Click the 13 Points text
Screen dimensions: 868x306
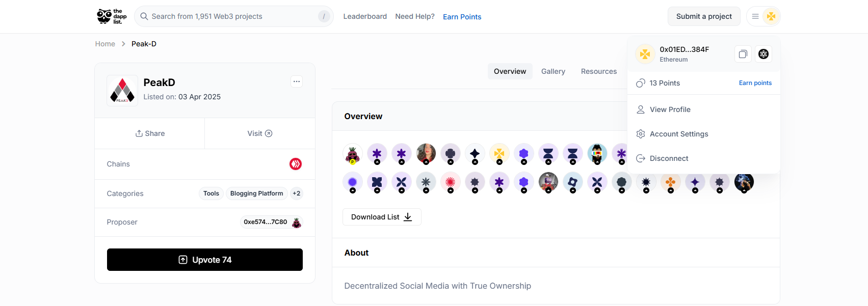coord(665,83)
